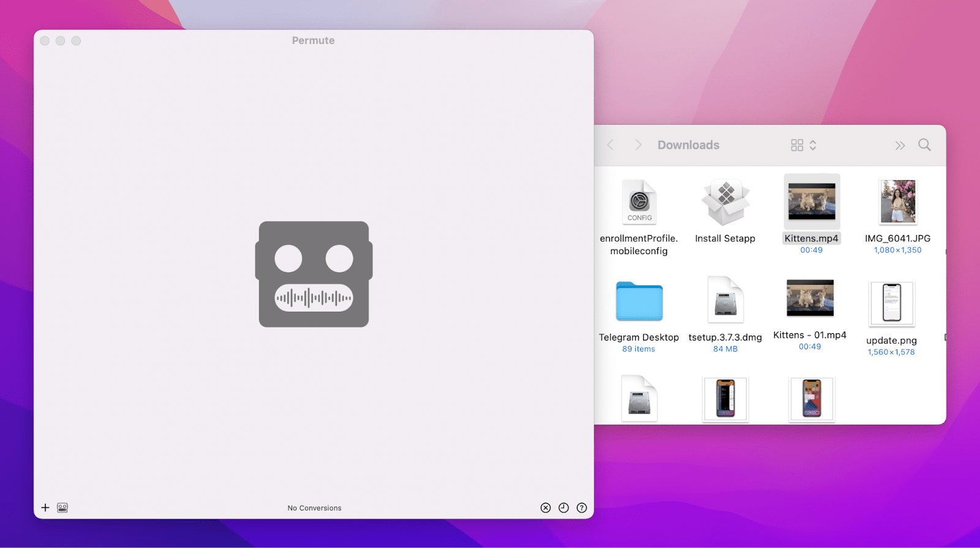Click the Downloads title in Finder
Screen dimensions: 980x548
(688, 145)
